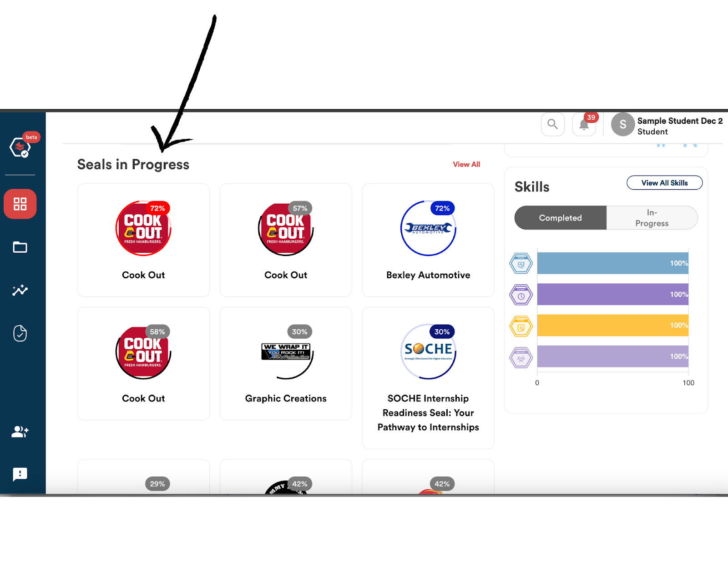
Task: Open the analytics trend-line sidebar icon
Action: click(x=20, y=290)
